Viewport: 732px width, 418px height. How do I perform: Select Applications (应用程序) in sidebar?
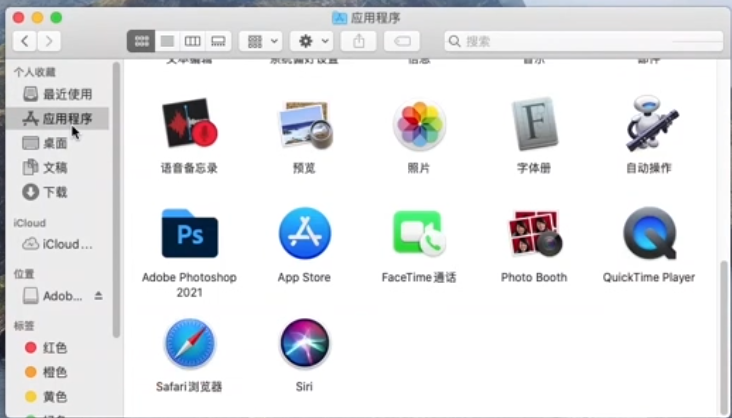point(58,119)
